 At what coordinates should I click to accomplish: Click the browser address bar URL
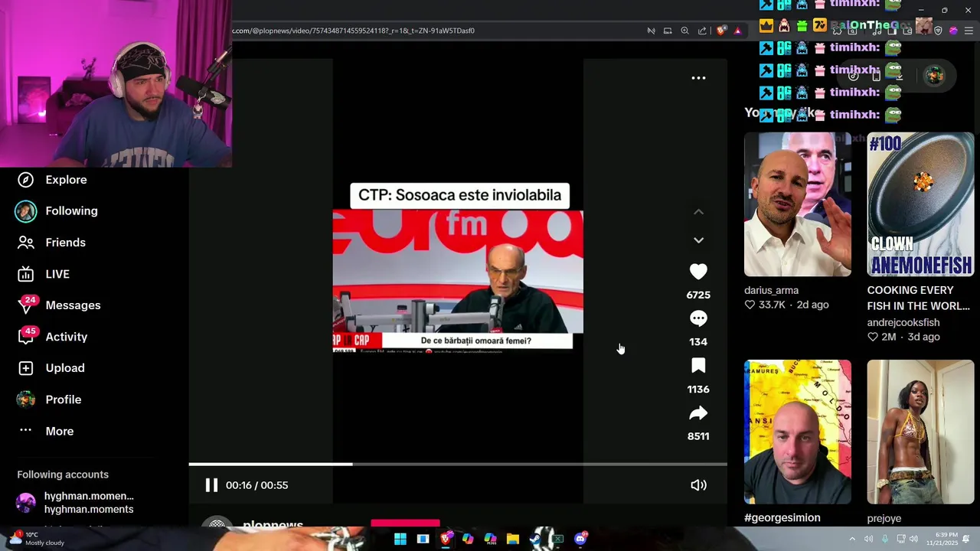[x=354, y=31]
